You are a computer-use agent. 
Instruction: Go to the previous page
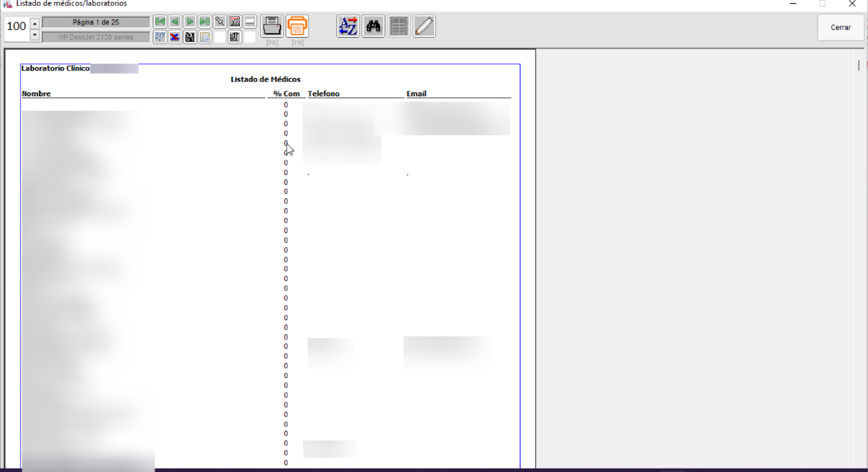[175, 22]
